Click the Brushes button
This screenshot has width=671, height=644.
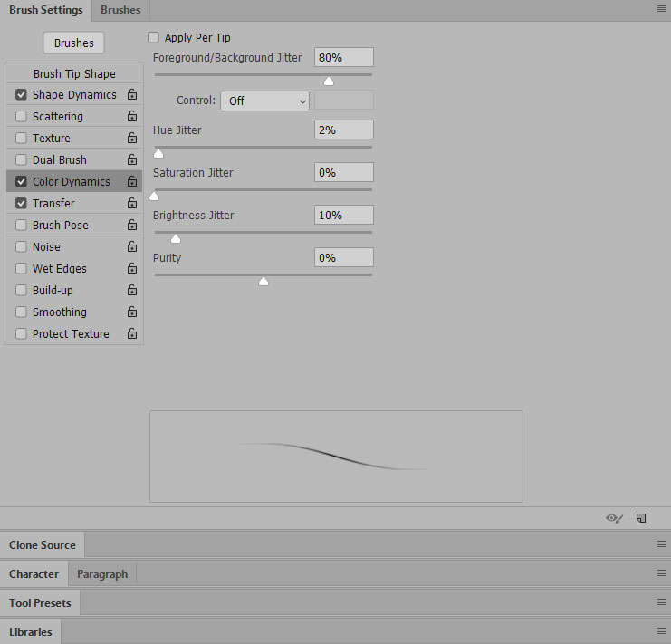point(73,43)
